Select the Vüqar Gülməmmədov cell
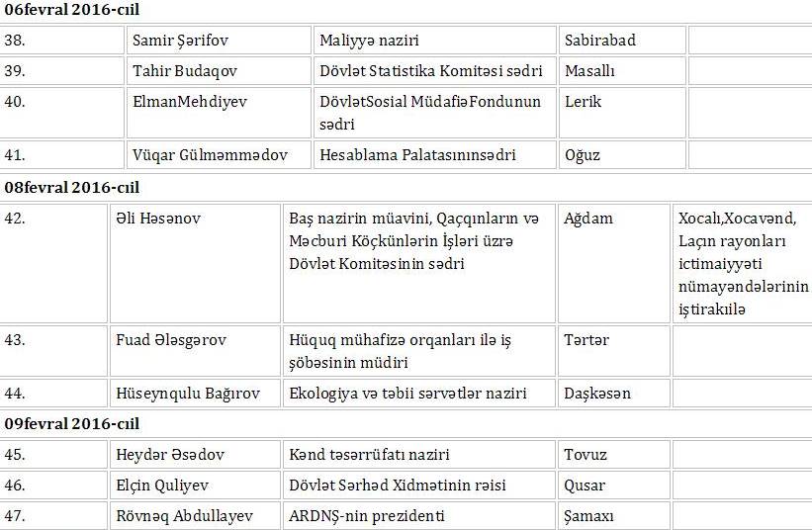Image resolution: width=812 pixels, height=530 pixels. (x=204, y=154)
